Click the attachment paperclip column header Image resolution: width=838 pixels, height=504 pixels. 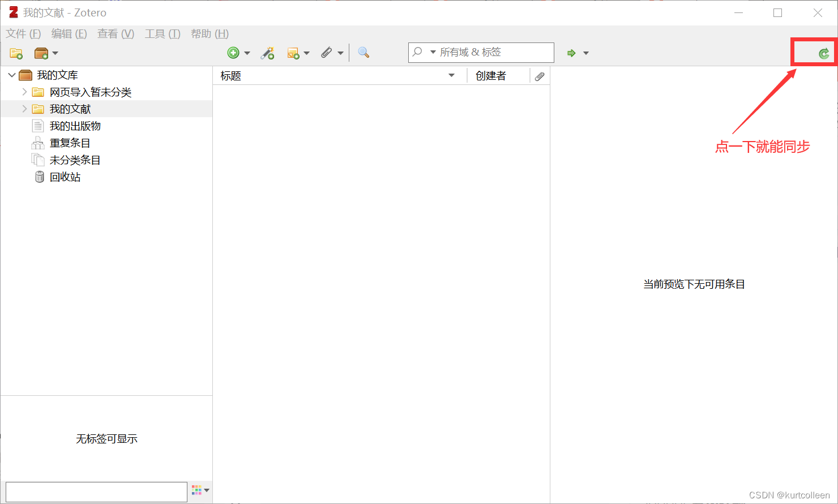[x=540, y=76]
